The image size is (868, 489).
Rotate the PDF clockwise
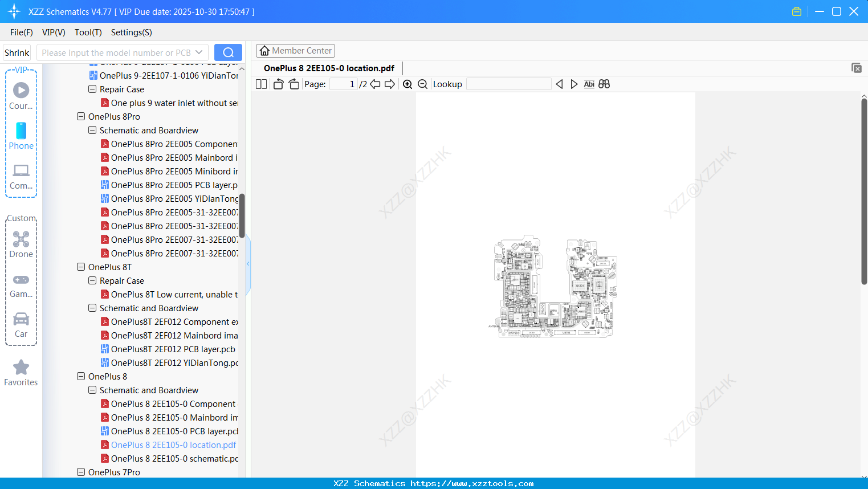(294, 84)
